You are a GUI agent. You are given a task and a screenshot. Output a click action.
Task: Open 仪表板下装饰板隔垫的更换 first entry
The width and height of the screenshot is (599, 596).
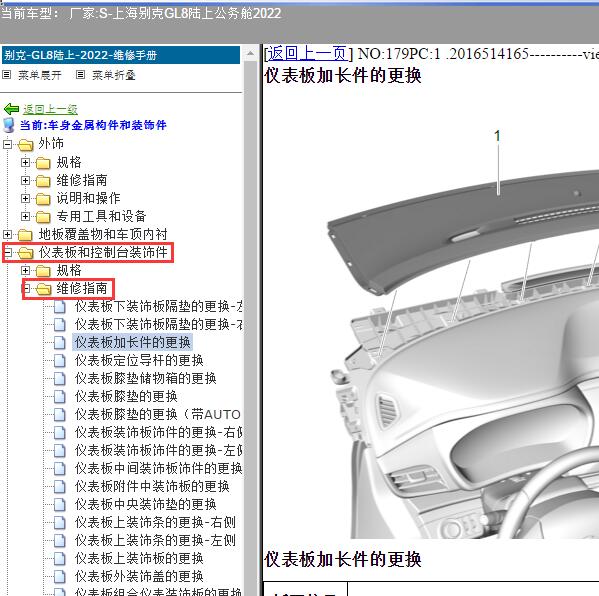coord(158,306)
